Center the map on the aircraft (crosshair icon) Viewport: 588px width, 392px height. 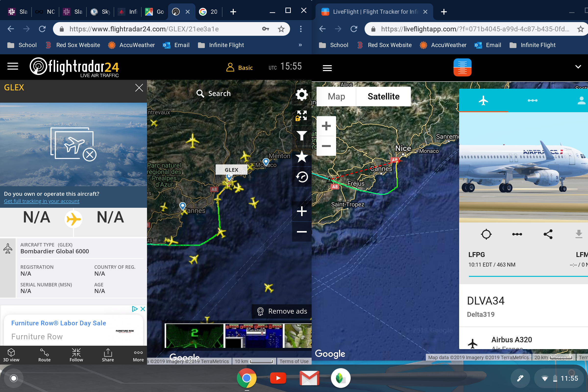pos(486,234)
